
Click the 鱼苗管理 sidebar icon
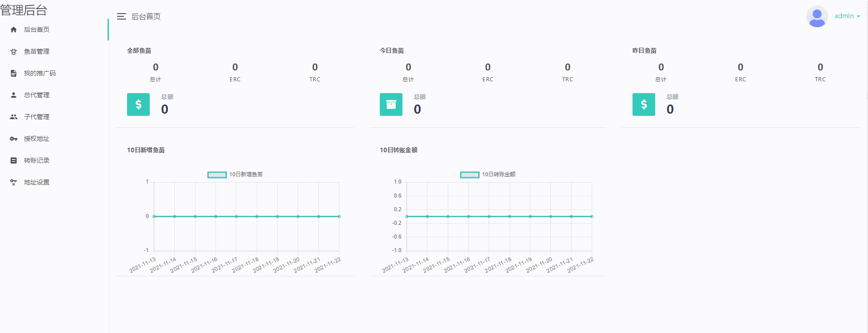[x=14, y=51]
